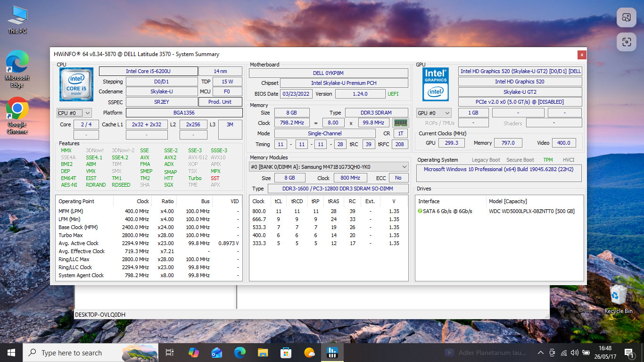
Task: Open This PC desktop icon
Action: 17,20
